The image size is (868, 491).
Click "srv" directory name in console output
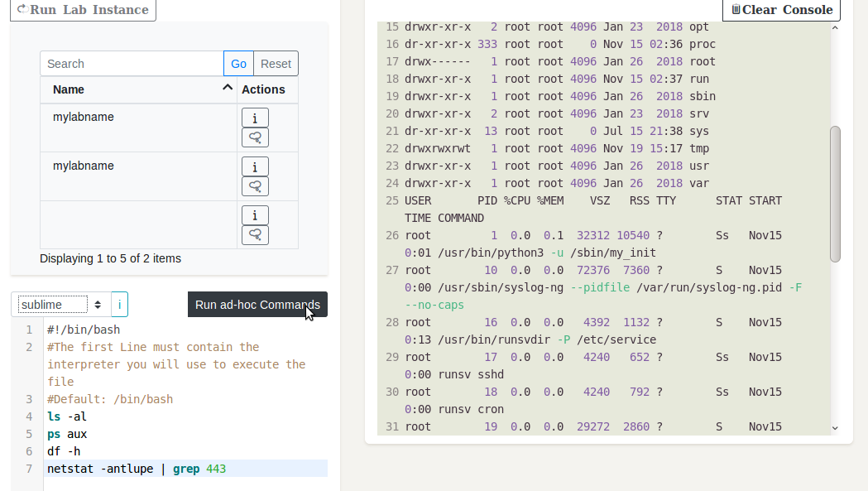(x=699, y=113)
